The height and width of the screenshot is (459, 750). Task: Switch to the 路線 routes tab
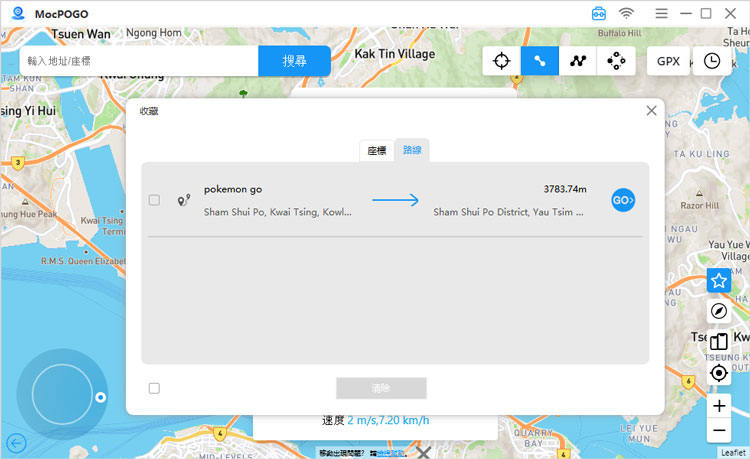(x=412, y=150)
